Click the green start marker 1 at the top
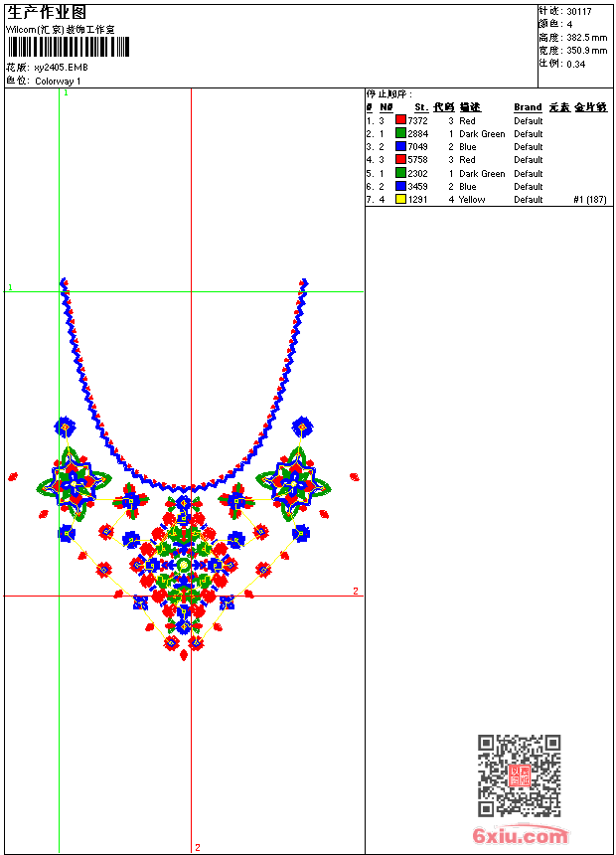616x855 pixels. point(66,92)
